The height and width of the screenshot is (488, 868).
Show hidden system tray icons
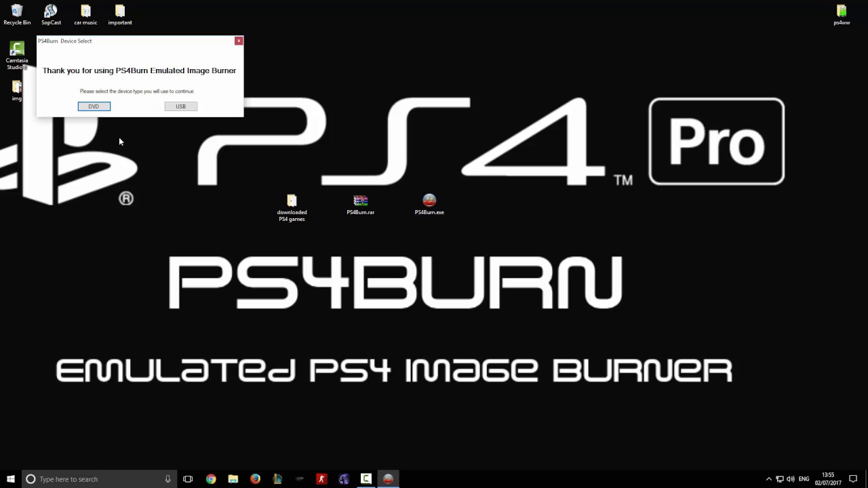[x=768, y=479]
